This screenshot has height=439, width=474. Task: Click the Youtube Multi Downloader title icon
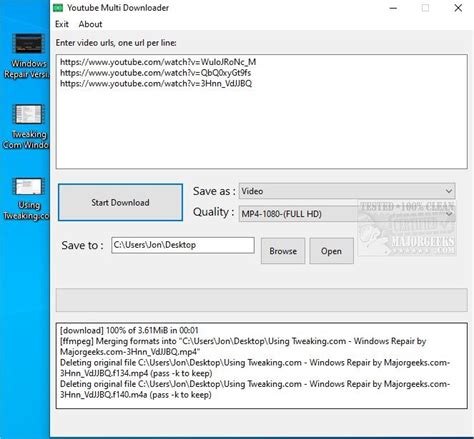58,8
